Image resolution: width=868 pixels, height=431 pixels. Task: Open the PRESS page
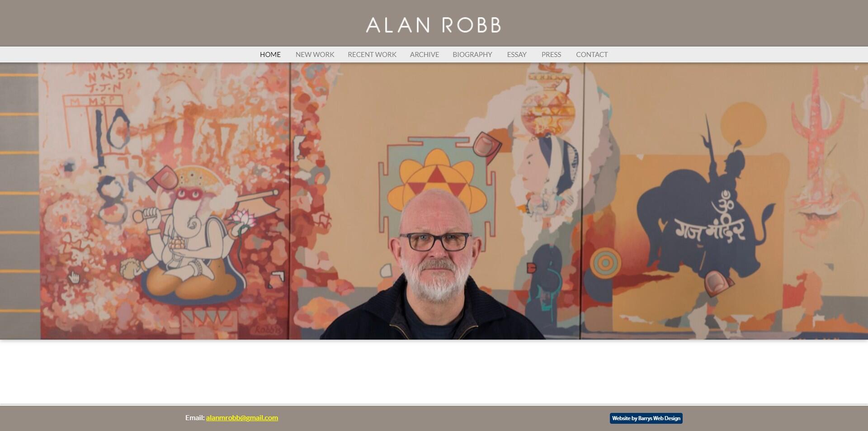(x=551, y=54)
